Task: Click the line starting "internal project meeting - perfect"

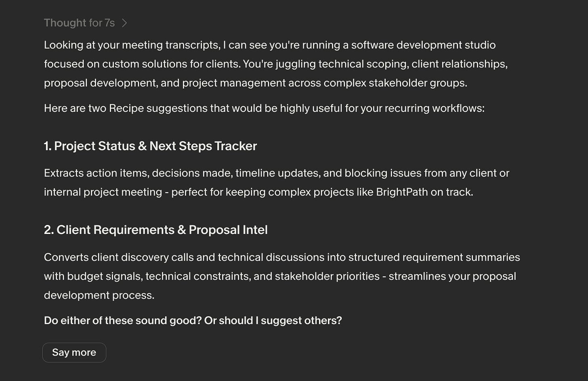Action: coord(258,192)
